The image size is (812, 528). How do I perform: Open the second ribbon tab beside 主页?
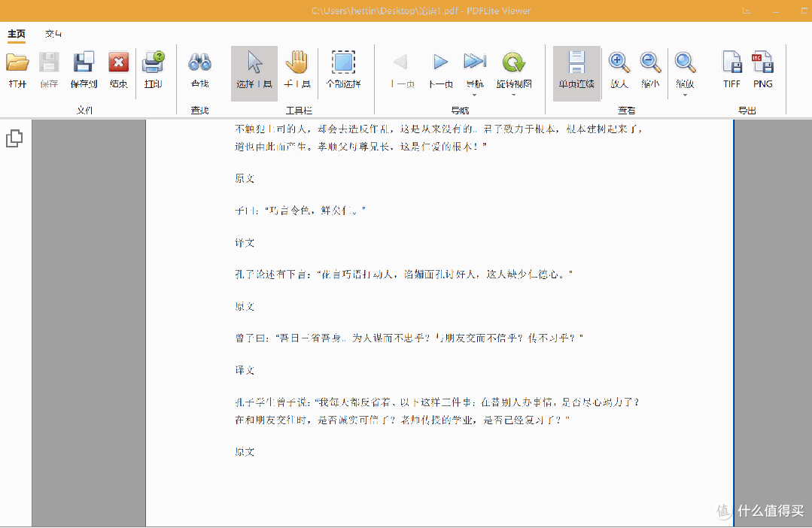[x=53, y=34]
